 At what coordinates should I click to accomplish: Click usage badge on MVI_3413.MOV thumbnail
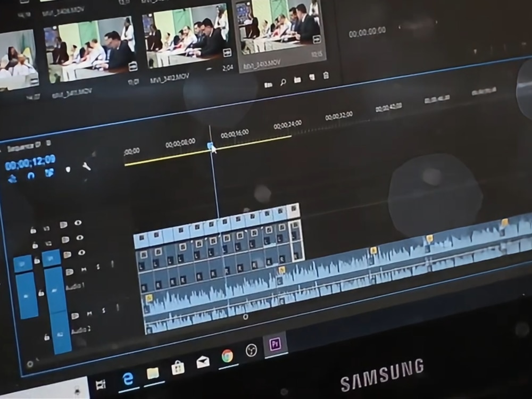pyautogui.click(x=317, y=39)
